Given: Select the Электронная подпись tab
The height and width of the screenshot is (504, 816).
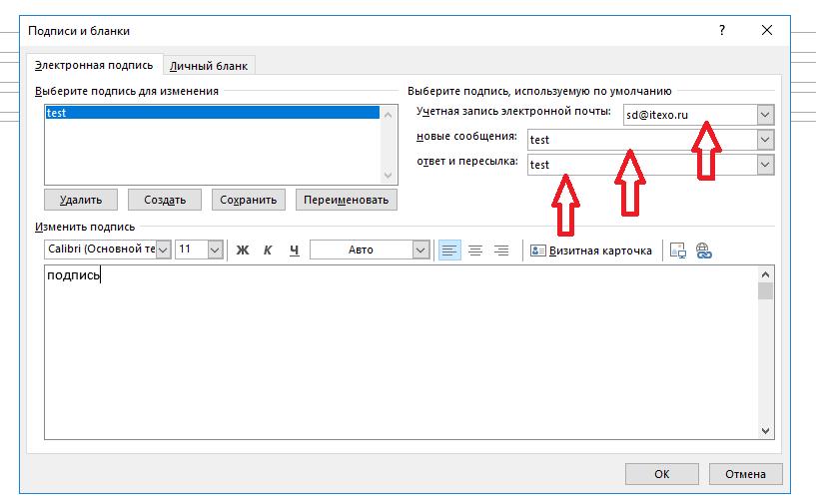Looking at the screenshot, I should point(94,65).
